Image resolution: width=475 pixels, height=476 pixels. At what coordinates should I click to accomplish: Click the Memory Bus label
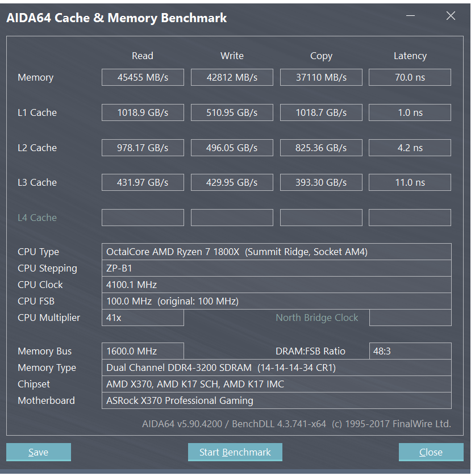click(45, 351)
